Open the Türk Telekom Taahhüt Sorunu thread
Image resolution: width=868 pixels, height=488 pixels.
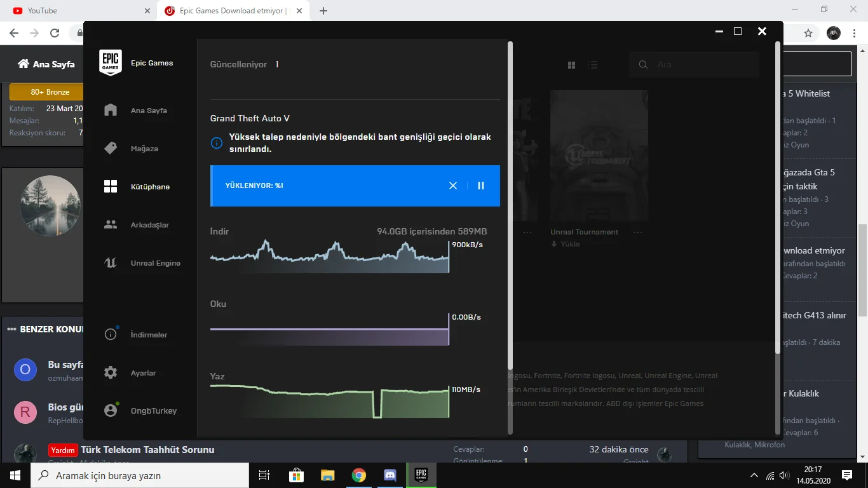pos(147,450)
